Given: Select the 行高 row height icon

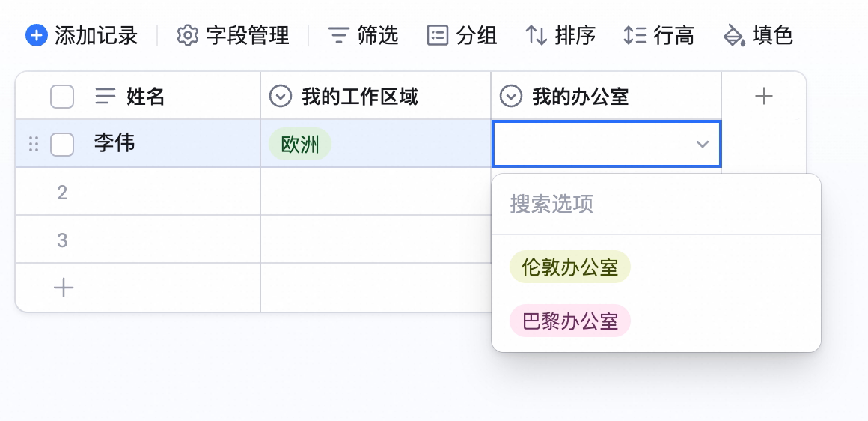Looking at the screenshot, I should [x=635, y=36].
